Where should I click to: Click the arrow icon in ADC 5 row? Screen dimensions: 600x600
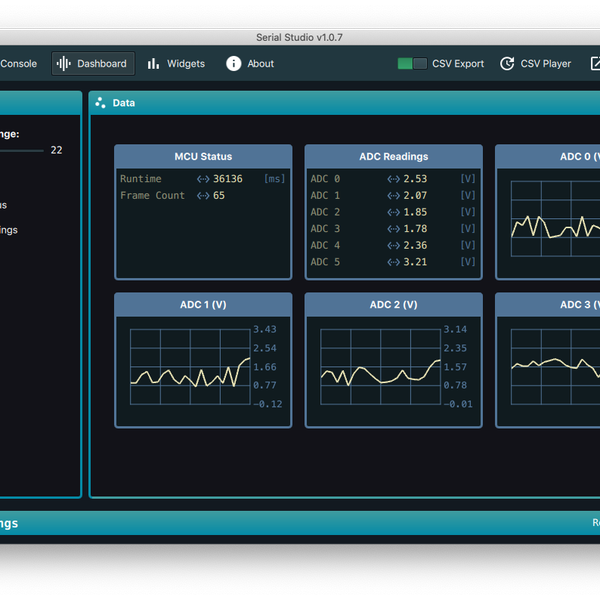point(393,262)
